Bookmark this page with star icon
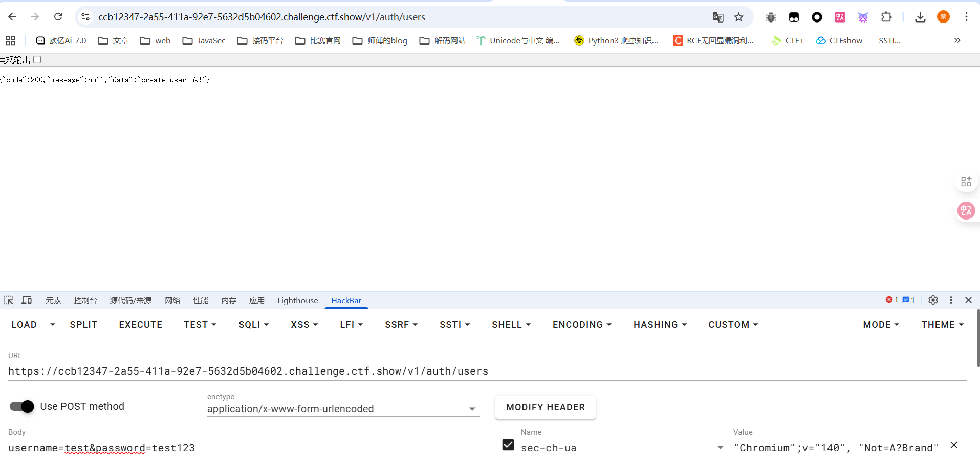 (x=738, y=17)
